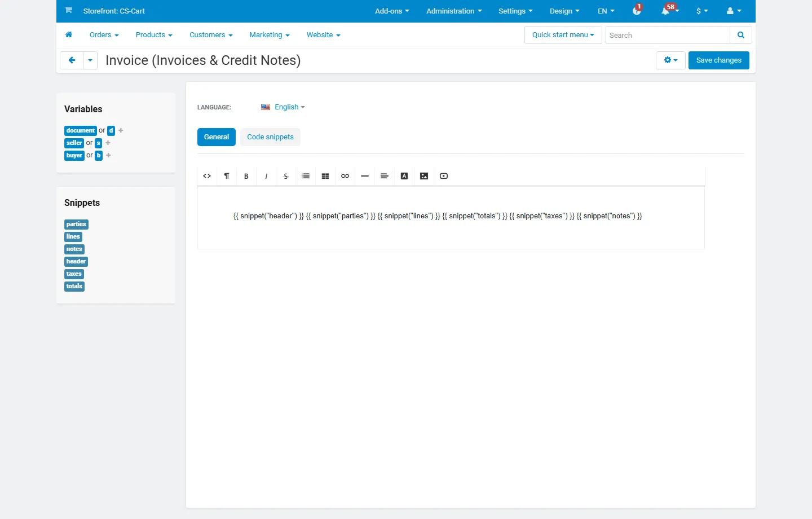Open the Marketing menu
The image size is (812, 519).
[270, 35]
